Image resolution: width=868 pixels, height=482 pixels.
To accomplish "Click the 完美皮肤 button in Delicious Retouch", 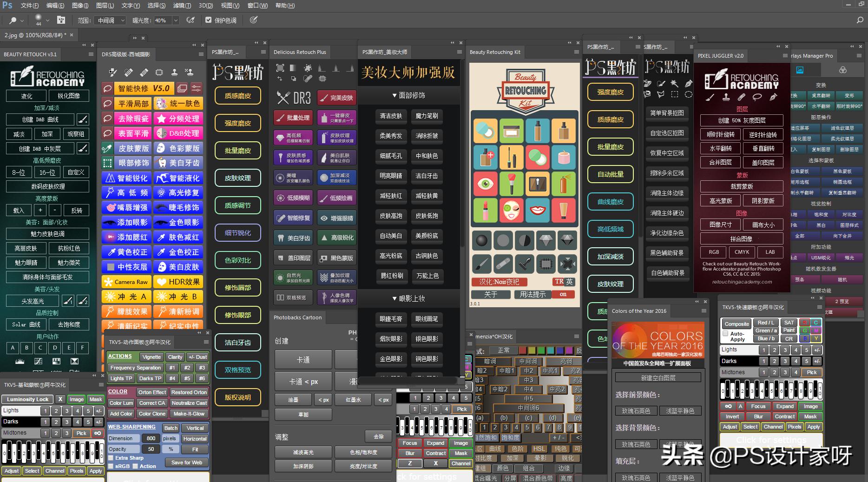I will tap(337, 98).
